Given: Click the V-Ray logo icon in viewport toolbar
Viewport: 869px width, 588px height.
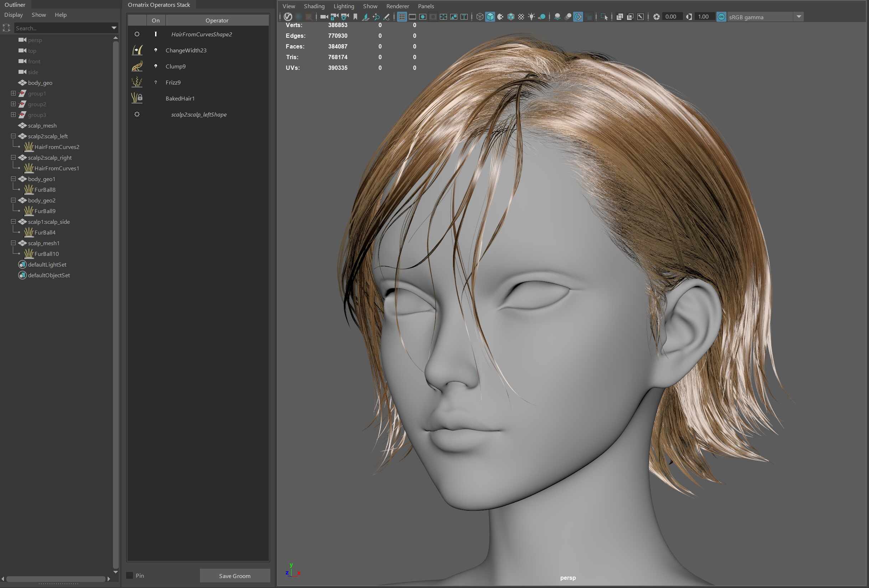Looking at the screenshot, I should pos(288,17).
